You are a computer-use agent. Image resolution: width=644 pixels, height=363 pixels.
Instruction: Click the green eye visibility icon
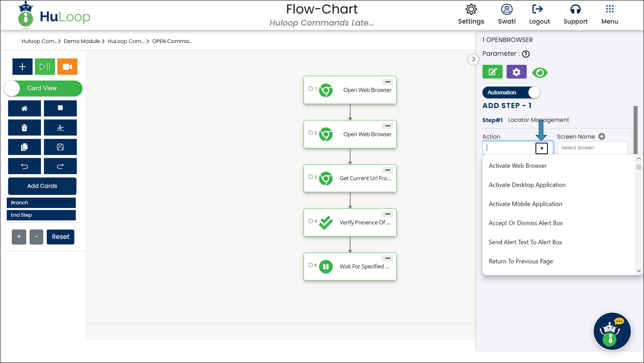pos(540,73)
